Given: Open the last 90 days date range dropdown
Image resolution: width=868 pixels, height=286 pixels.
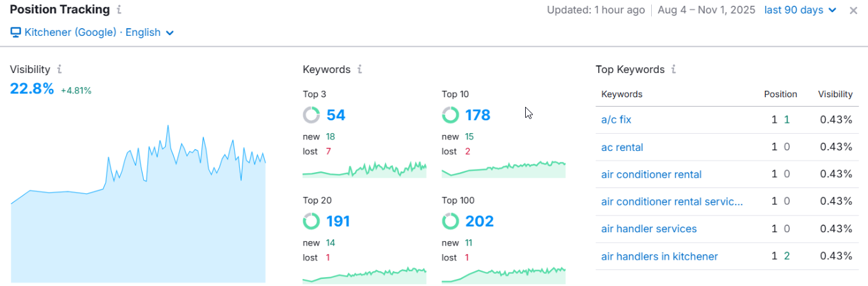Looking at the screenshot, I should point(800,10).
